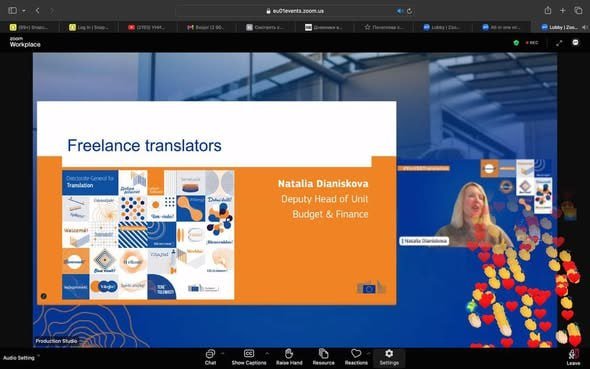Switch to the Gmail inbox tab
This screenshot has width=590, height=369.
pos(207,27)
